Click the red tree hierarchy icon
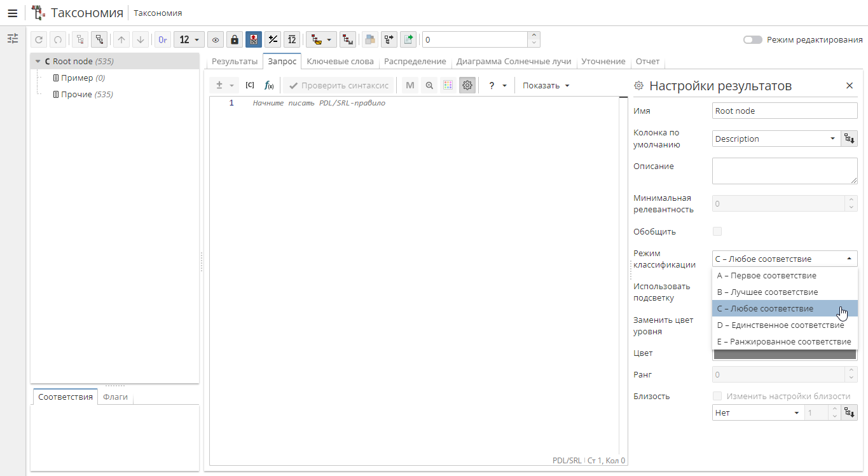868x476 pixels. 347,39
